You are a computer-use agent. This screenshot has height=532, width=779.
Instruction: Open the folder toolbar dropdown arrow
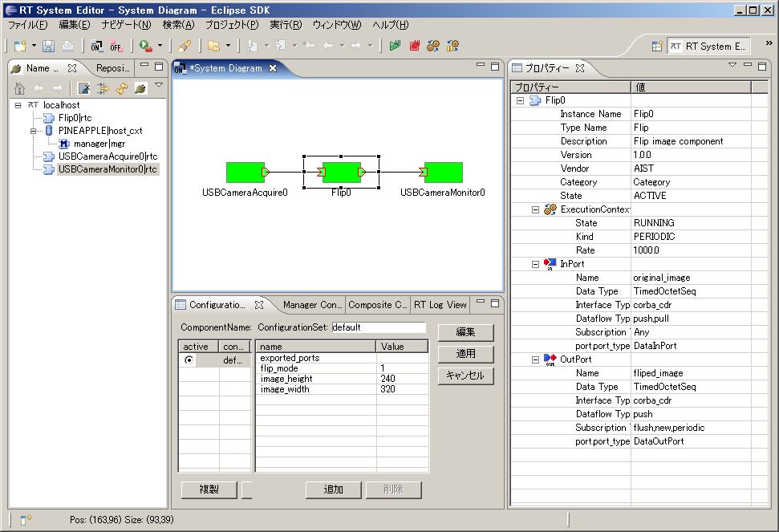tap(228, 46)
